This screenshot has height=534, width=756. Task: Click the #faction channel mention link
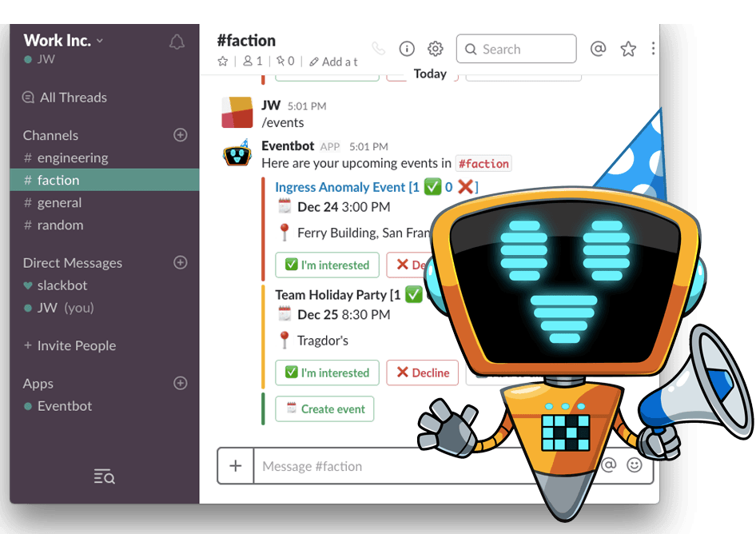(483, 164)
